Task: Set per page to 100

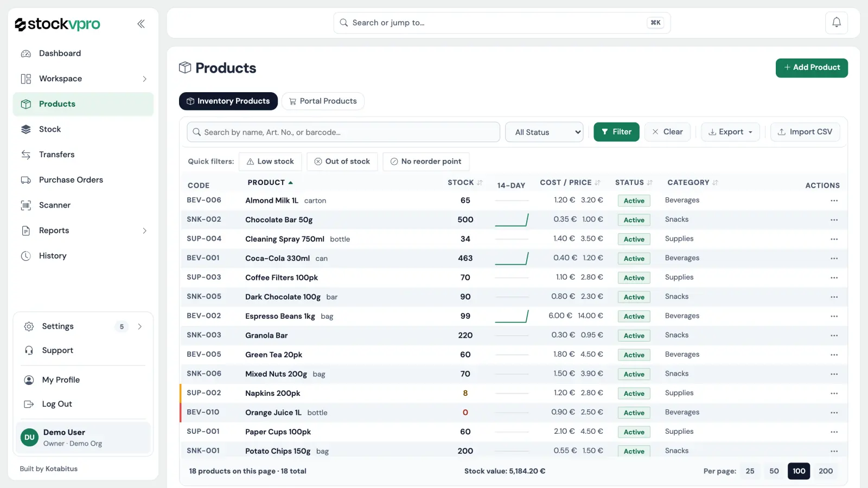Action: [799, 471]
